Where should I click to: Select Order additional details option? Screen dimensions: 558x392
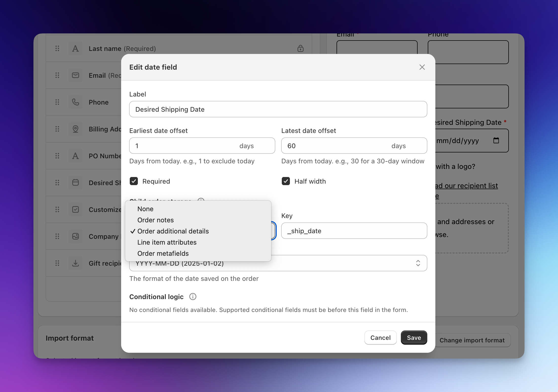point(198,231)
